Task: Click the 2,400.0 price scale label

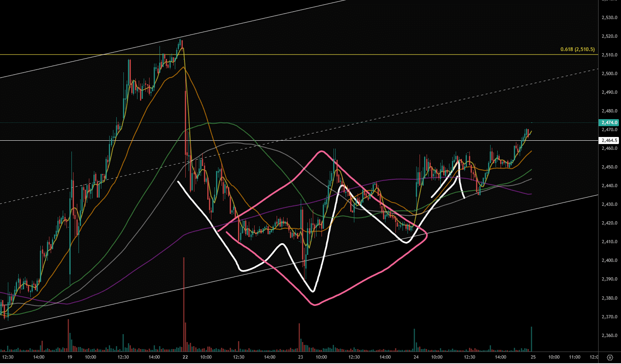Action: pyautogui.click(x=609, y=260)
